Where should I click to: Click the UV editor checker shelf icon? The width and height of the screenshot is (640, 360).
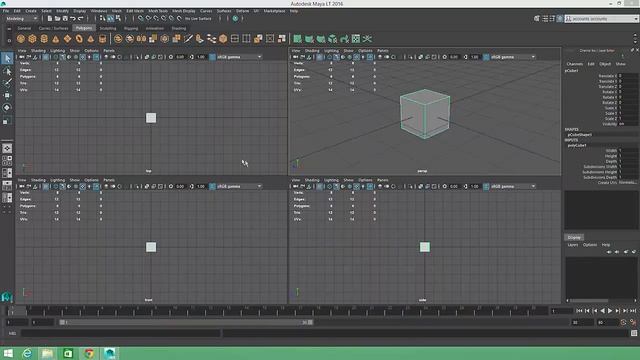pos(356,39)
